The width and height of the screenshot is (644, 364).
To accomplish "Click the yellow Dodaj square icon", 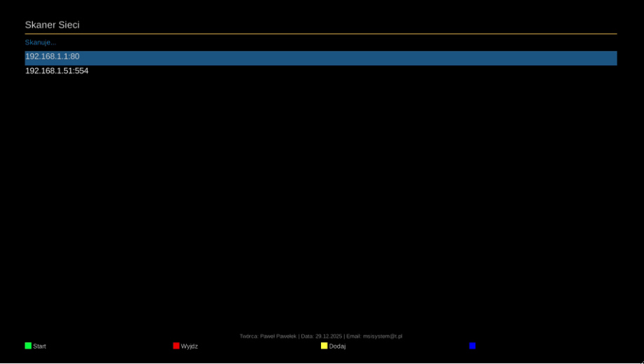I will click(x=324, y=346).
